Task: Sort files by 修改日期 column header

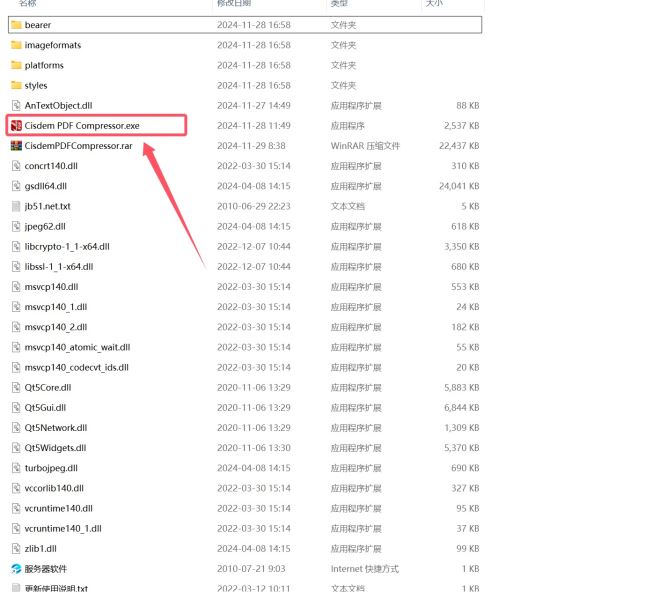Action: click(236, 4)
